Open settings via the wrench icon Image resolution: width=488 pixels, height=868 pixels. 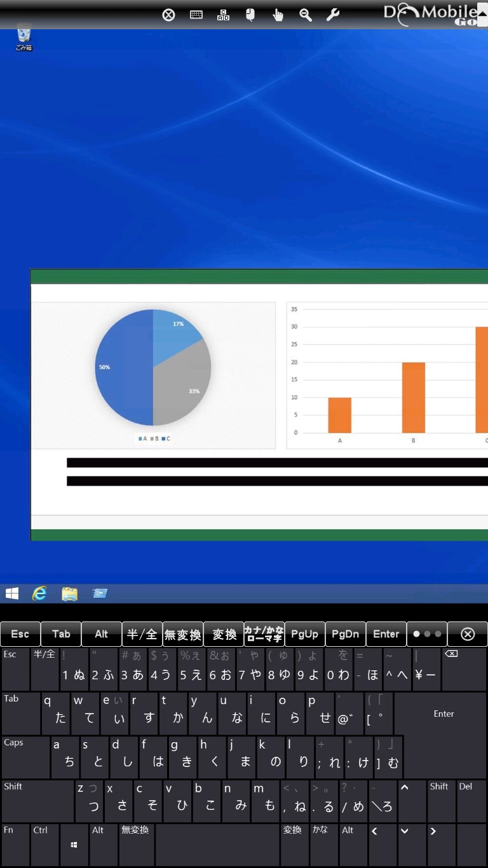(333, 15)
